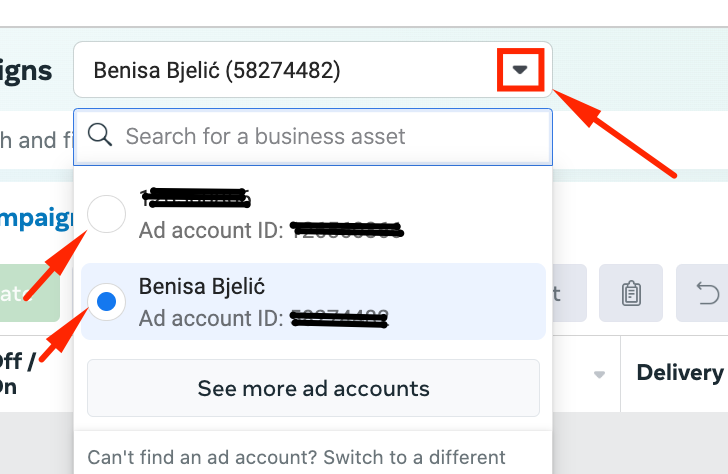
Task: Click the clipboard paste icon in the toolbar
Action: tap(630, 293)
